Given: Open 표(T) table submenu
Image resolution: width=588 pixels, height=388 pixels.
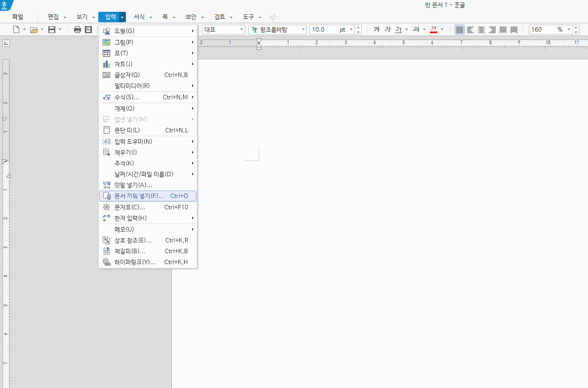Looking at the screenshot, I should point(148,53).
